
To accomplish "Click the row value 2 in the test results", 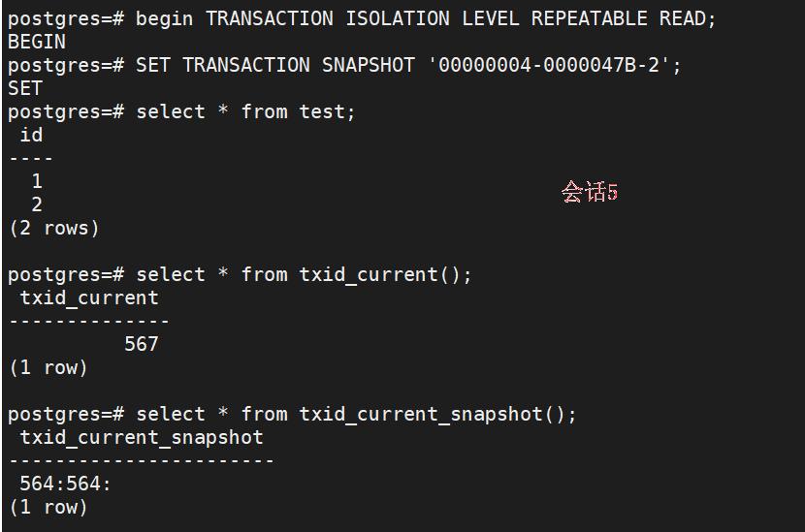I will coord(37,204).
